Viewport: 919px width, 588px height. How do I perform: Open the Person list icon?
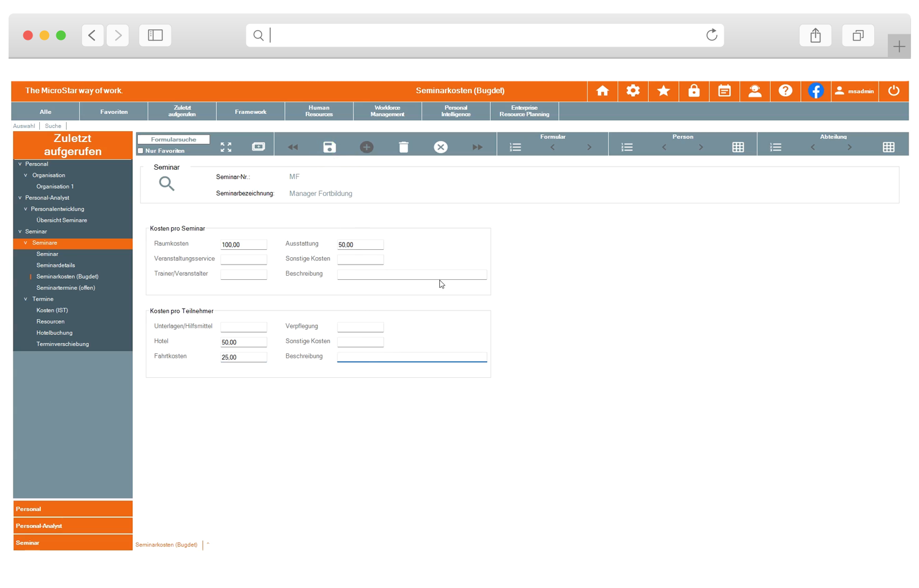pos(627,147)
